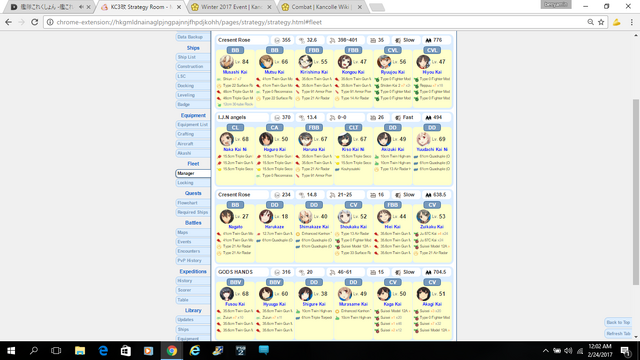Screen dimensions: 640x360
Task: Click Musashi Kai ship portrait icon
Action: [x=227, y=62]
